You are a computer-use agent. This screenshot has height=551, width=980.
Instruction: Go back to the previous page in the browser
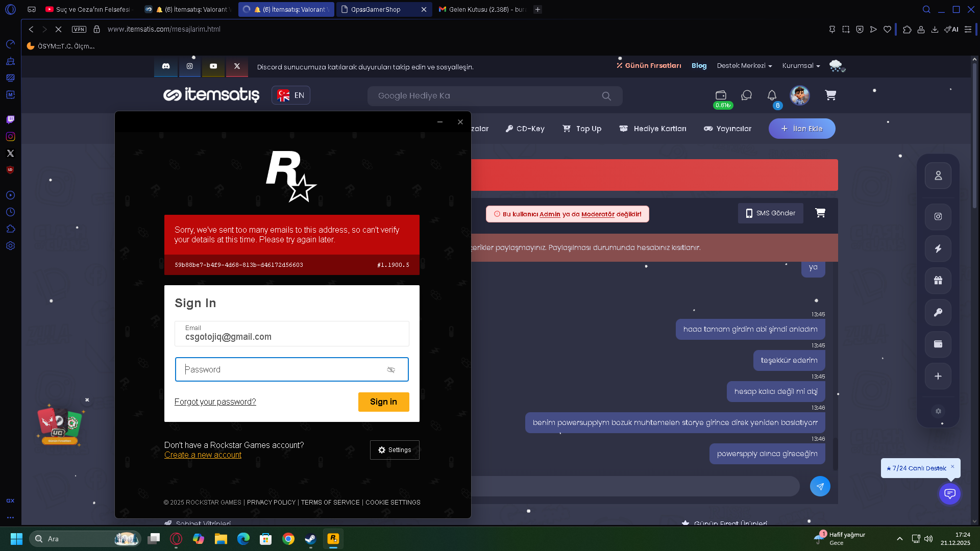(31, 30)
